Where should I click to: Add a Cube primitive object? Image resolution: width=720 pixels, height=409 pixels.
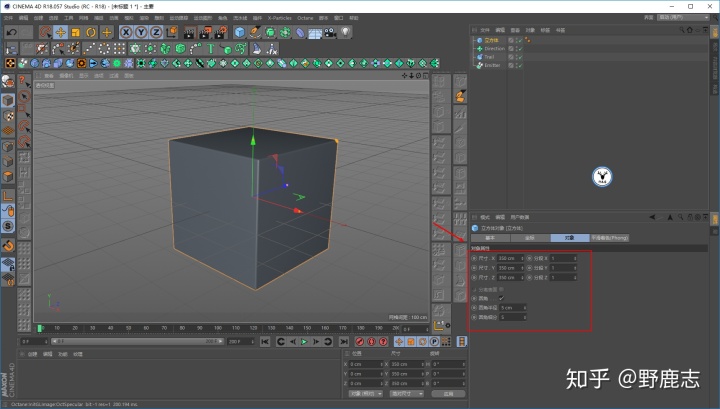tap(239, 32)
